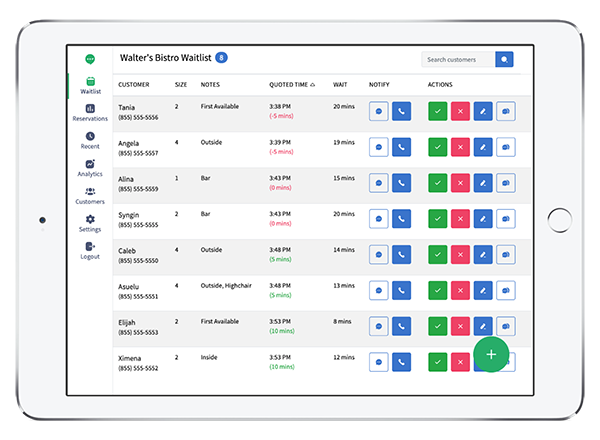
Task: Edit Caleb's waitlist entry
Action: click(483, 255)
